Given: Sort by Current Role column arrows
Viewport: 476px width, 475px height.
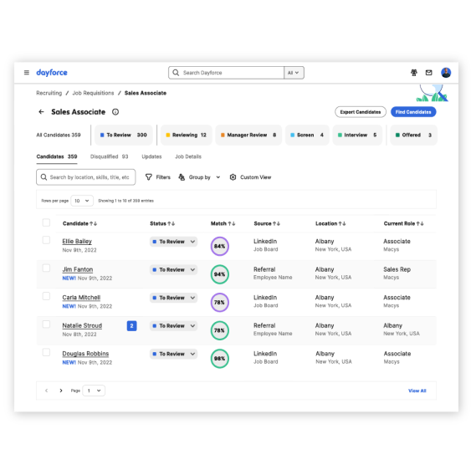Looking at the screenshot, I should tap(420, 223).
